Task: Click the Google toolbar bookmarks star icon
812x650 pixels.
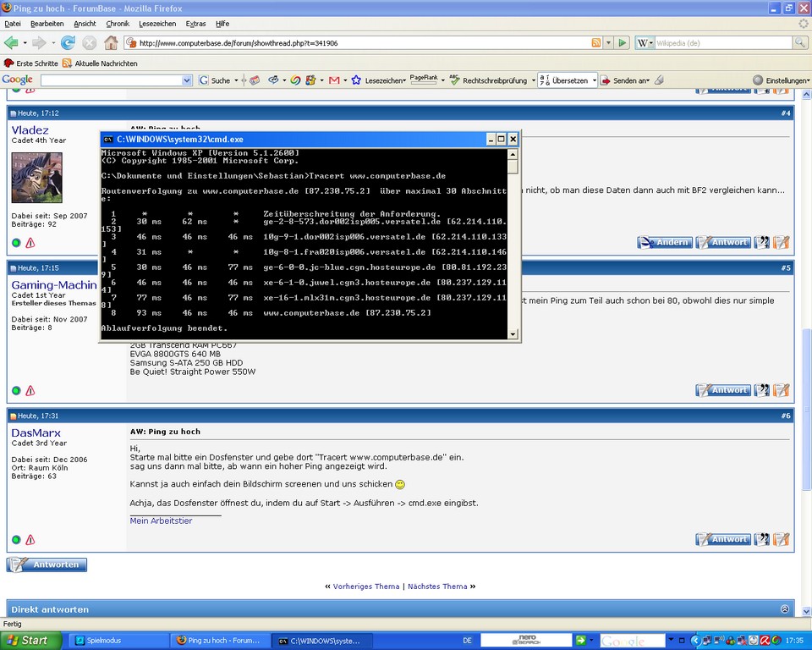Action: tap(356, 80)
